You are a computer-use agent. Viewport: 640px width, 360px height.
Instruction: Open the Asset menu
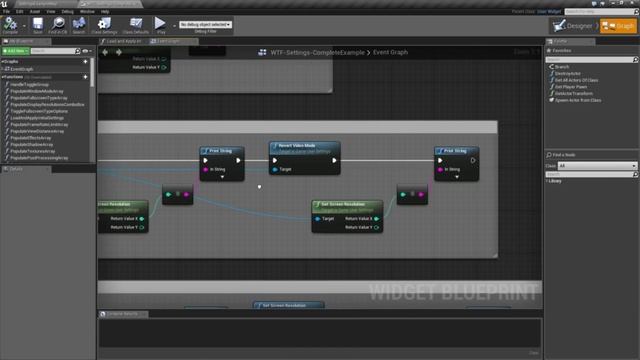coord(35,11)
